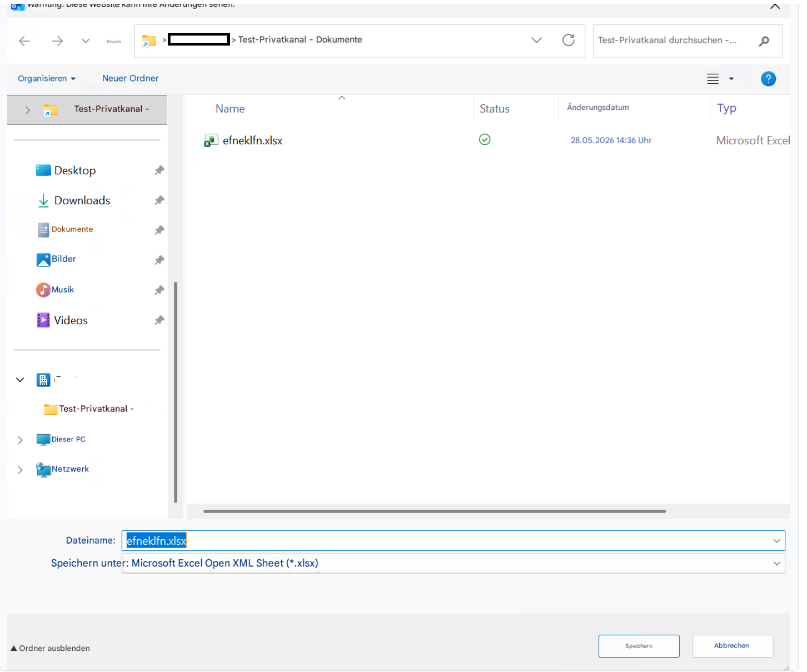This screenshot has height=672, width=807.
Task: Click the pin icon next to Musik
Action: click(159, 290)
